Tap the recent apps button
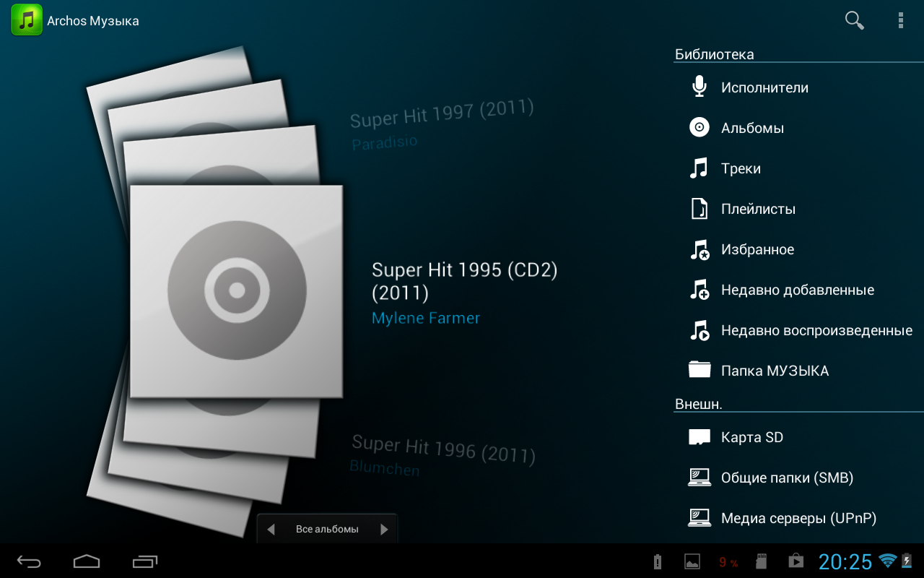924x578 pixels. [145, 561]
